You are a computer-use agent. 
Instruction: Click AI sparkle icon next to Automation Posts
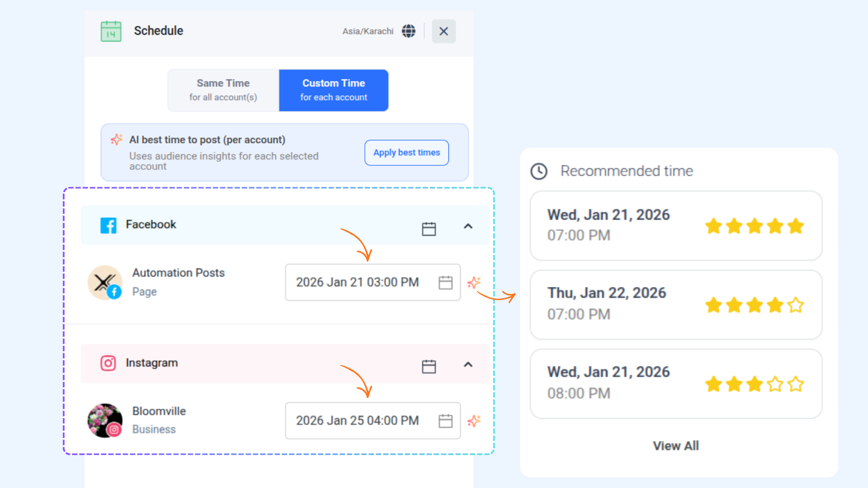[x=474, y=283]
